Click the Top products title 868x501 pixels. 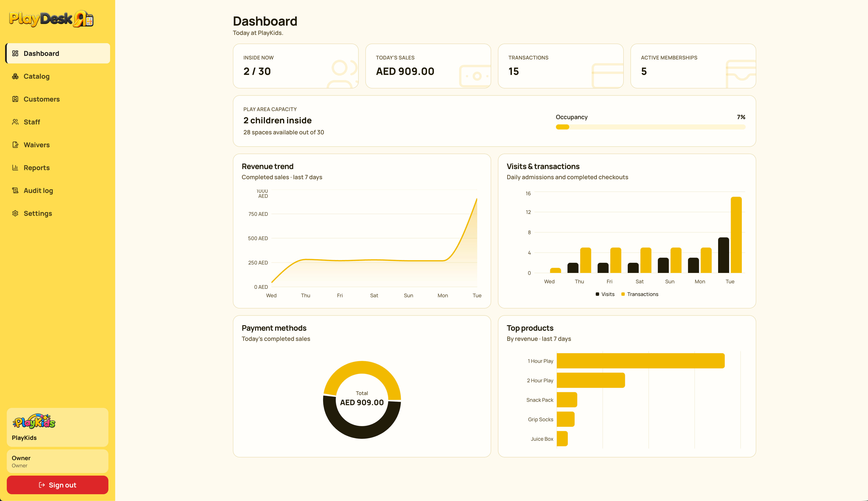pyautogui.click(x=530, y=328)
